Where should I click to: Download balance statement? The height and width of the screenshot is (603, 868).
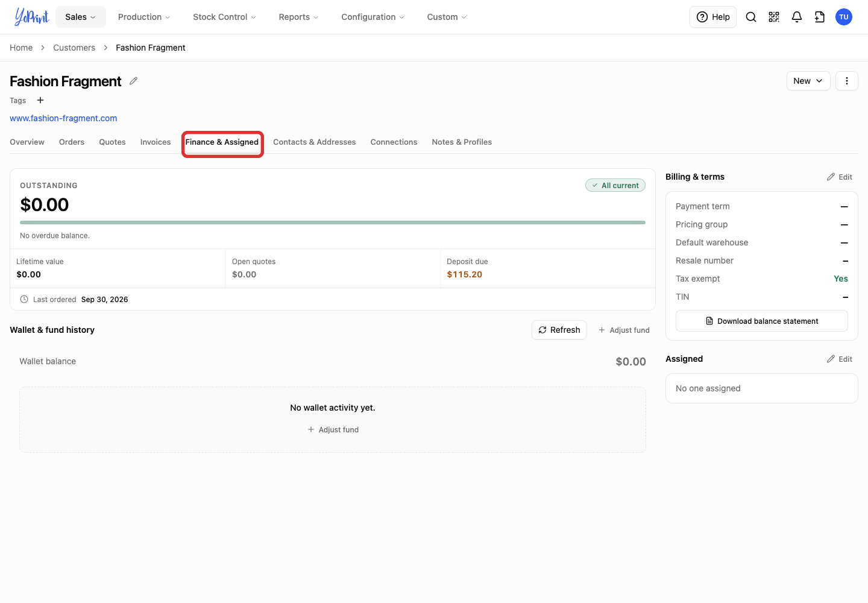pos(762,321)
